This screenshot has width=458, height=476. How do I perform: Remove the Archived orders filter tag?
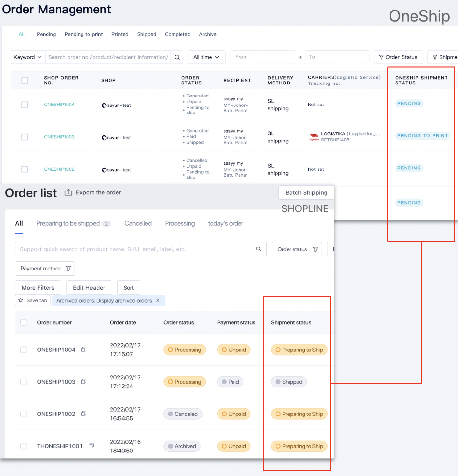tap(158, 300)
